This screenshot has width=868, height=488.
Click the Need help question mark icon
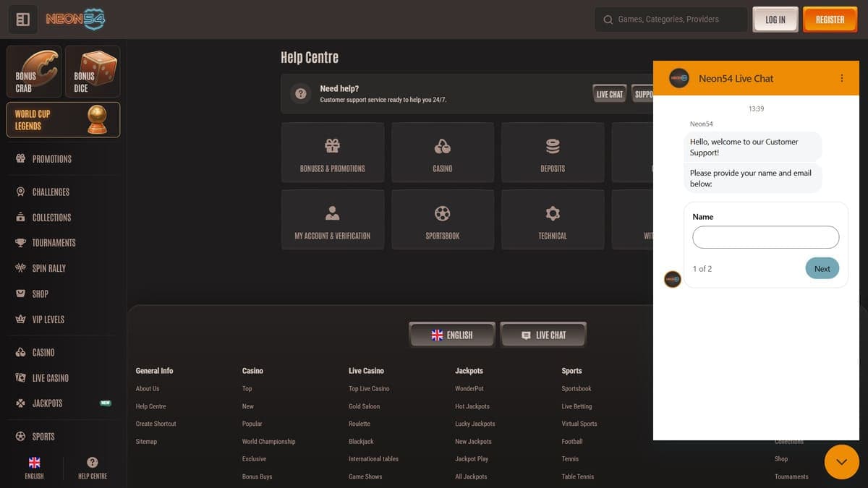coord(301,94)
